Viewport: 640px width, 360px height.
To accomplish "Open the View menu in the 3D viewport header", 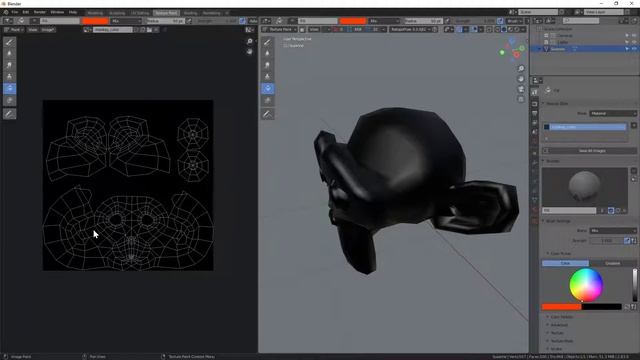I will (314, 30).
